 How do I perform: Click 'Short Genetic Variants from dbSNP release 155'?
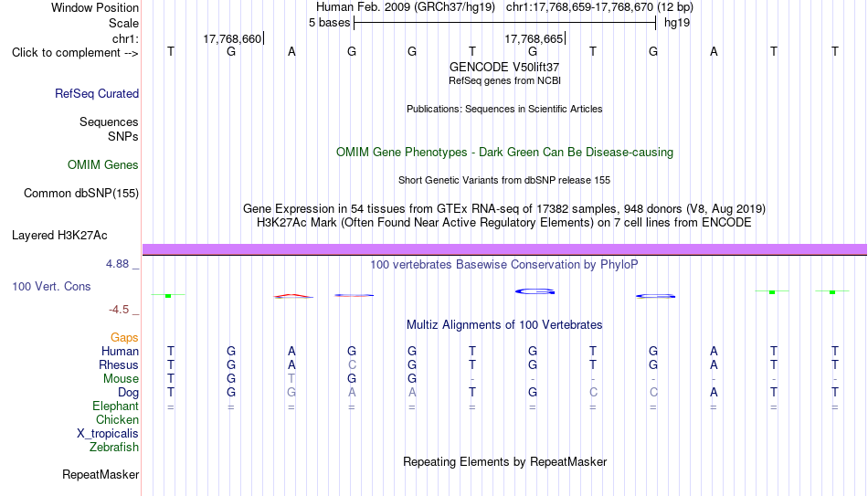[x=504, y=181]
